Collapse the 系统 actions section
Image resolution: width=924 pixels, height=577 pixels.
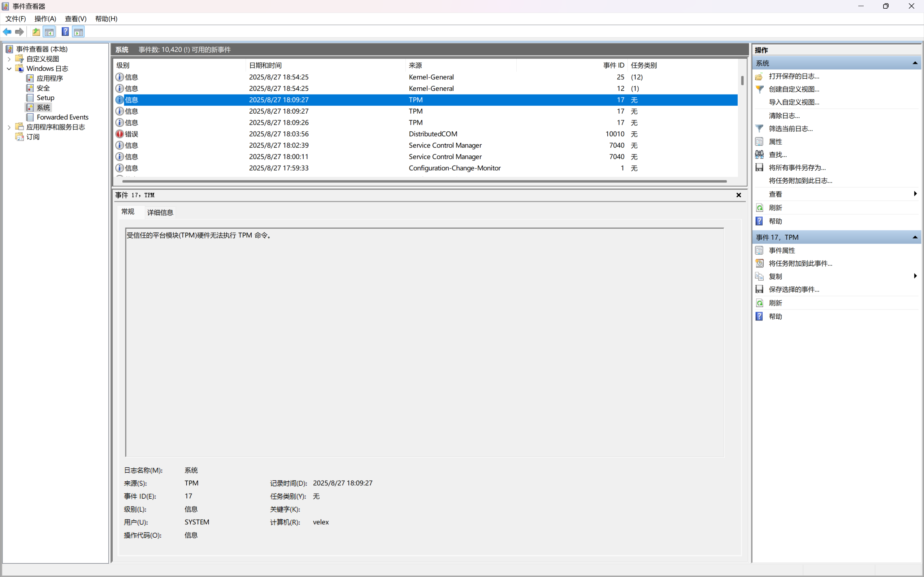(915, 63)
